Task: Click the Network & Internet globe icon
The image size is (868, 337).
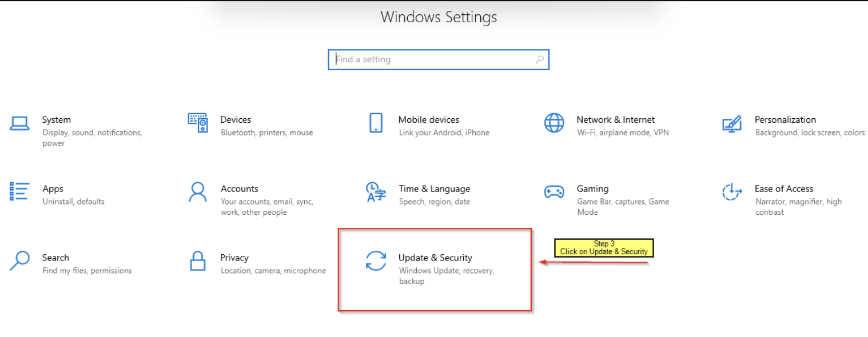Action: pos(554,123)
